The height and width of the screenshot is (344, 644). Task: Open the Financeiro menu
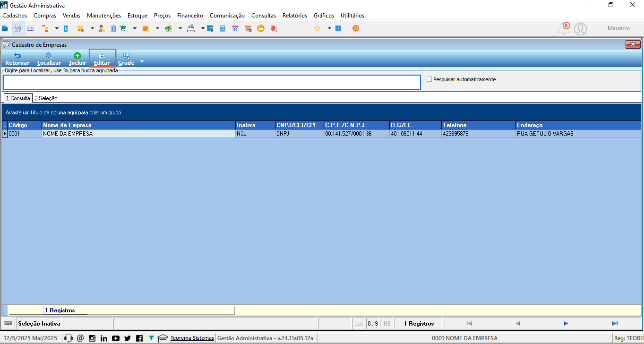(x=190, y=16)
